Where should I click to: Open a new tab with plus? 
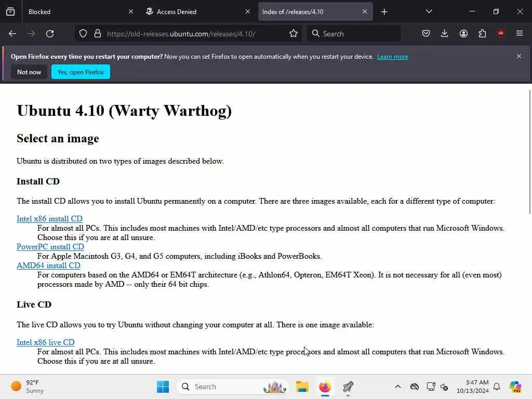pyautogui.click(x=384, y=12)
